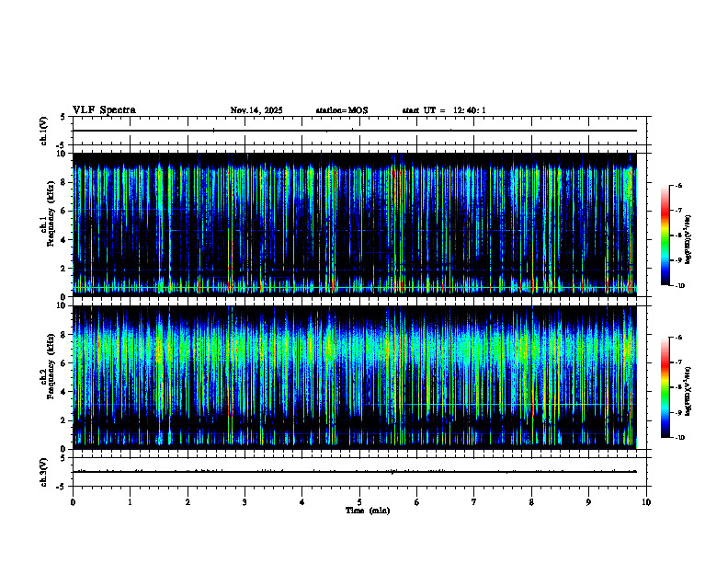728x563 pixels.
Task: Click the "station=MOS" header label
Action: [x=342, y=110]
